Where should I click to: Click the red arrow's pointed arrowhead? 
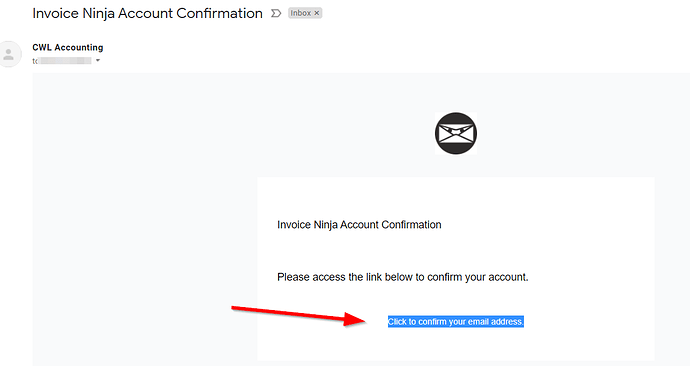tap(355, 319)
